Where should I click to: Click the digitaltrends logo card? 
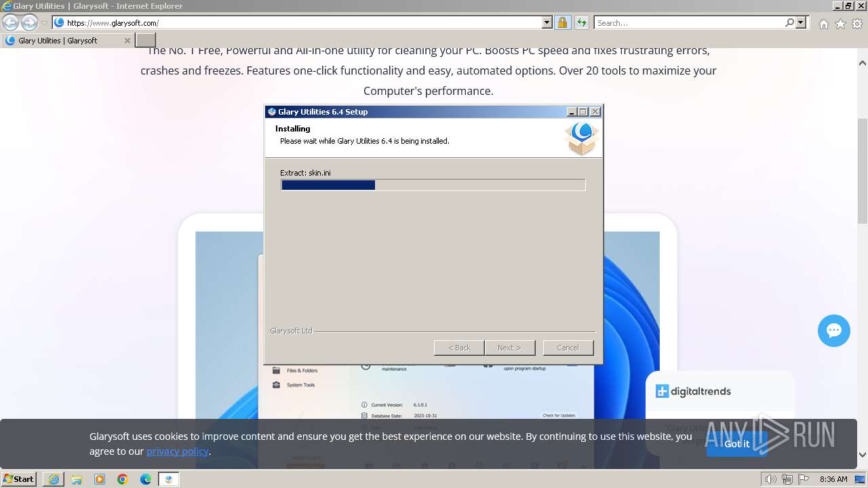[693, 391]
